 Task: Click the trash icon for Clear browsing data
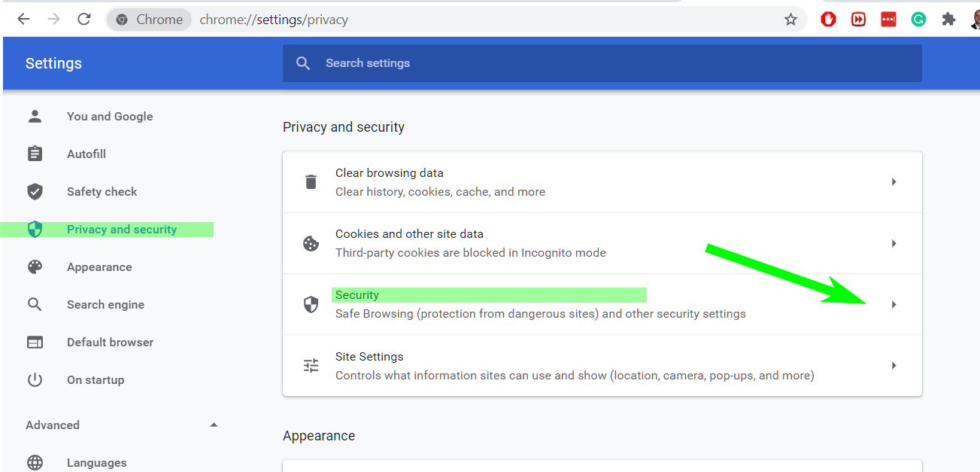pos(311,182)
